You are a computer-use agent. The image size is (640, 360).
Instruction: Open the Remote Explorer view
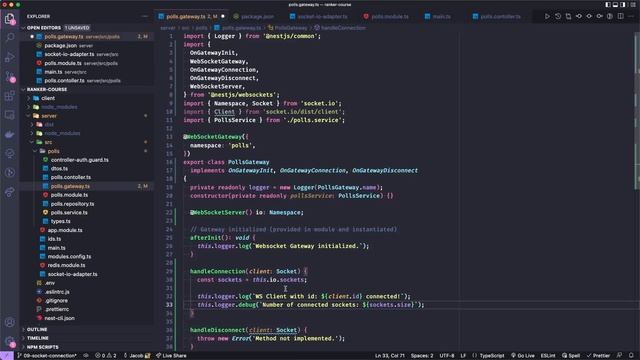9,115
